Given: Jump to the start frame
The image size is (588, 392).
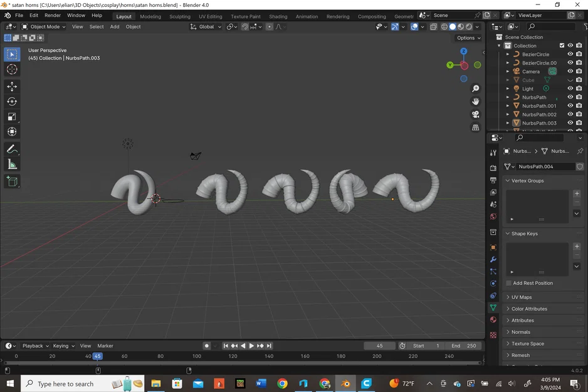Looking at the screenshot, I should tap(226, 346).
